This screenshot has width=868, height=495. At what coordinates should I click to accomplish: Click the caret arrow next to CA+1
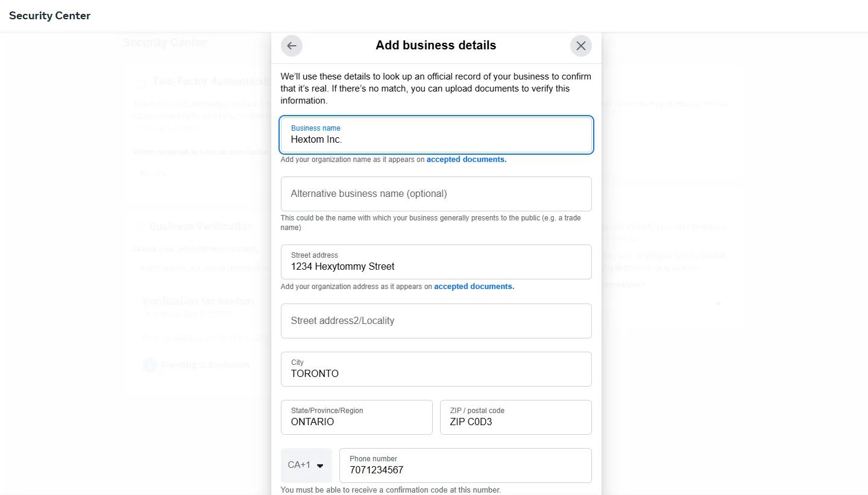(x=320, y=465)
